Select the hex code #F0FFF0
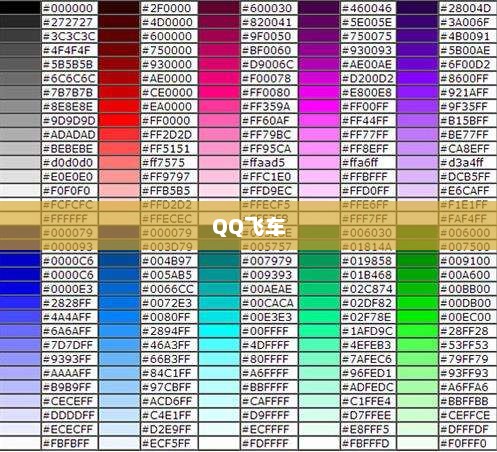The image size is (497, 452). pos(464,443)
